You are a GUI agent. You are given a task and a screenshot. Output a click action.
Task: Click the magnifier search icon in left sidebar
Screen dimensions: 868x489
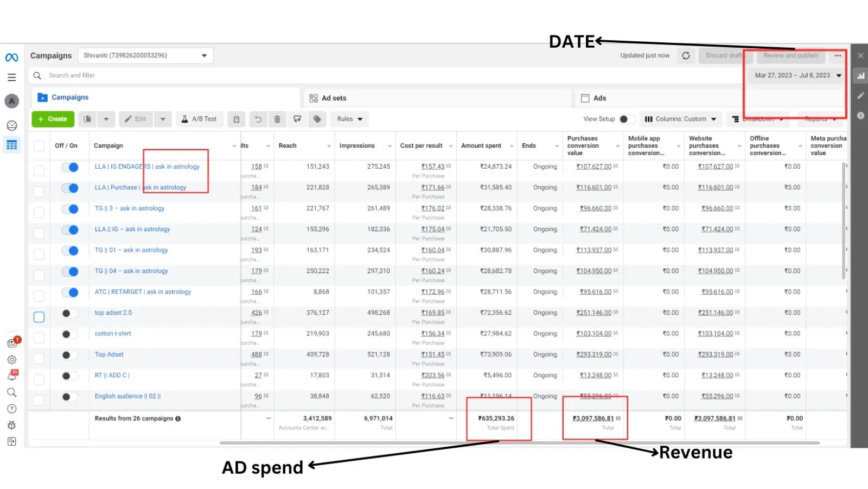[11, 392]
